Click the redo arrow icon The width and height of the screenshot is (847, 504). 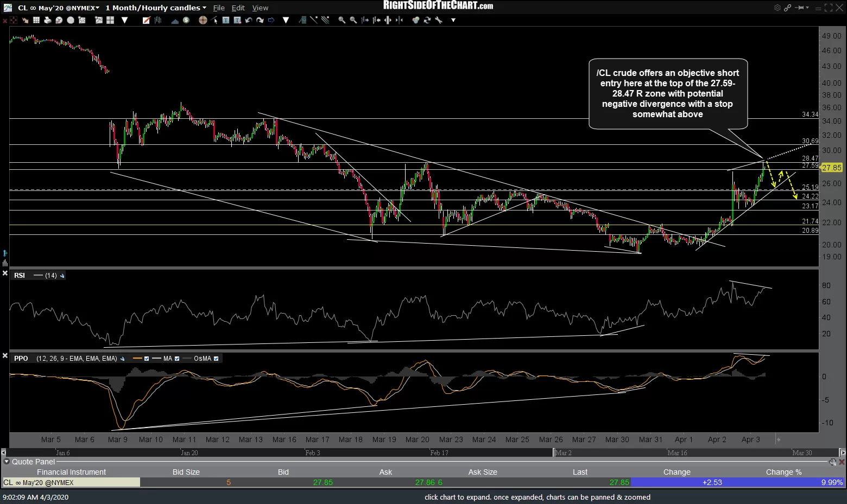pos(260,20)
